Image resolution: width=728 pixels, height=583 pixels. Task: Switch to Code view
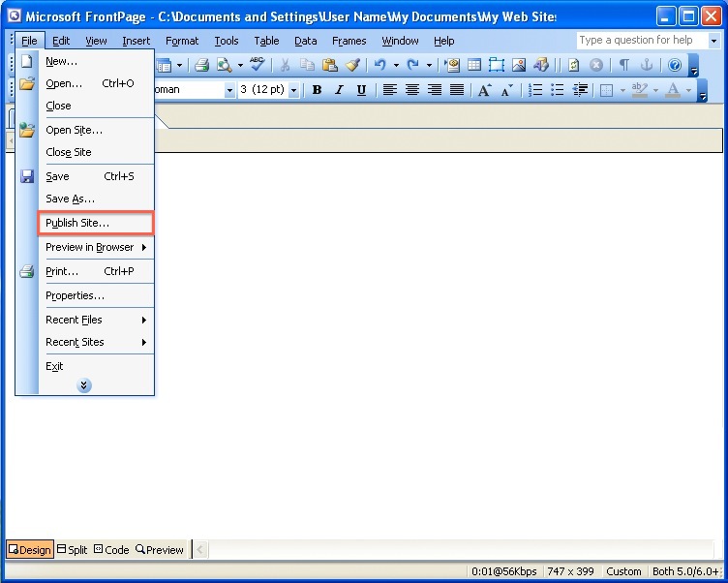pyautogui.click(x=111, y=549)
